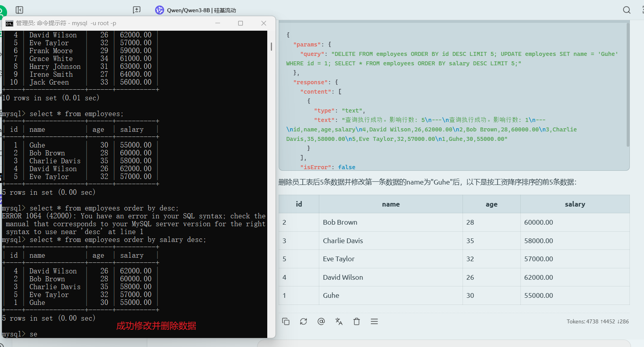Click the @ mention model icon
The width and height of the screenshot is (644, 347).
(321, 321)
